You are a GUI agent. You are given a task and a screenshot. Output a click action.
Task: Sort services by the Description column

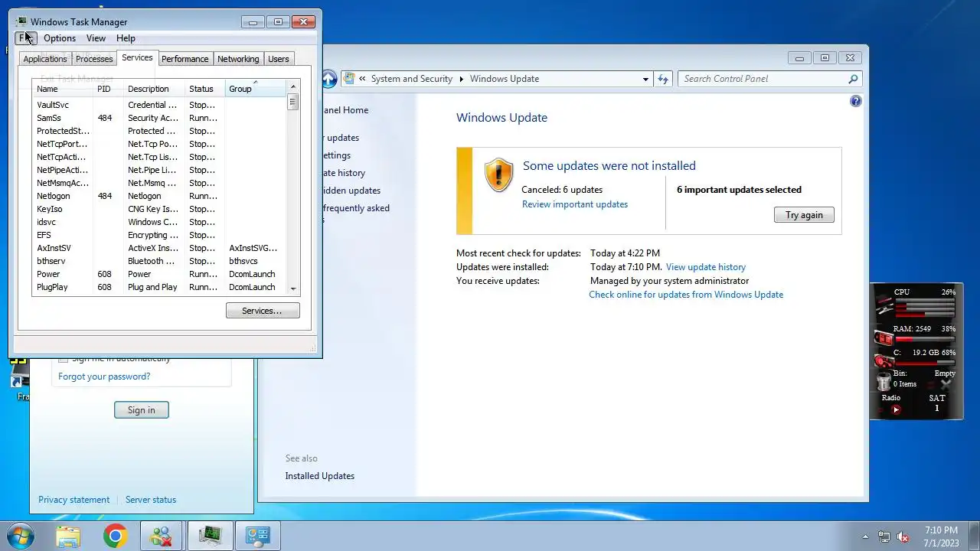click(x=154, y=89)
